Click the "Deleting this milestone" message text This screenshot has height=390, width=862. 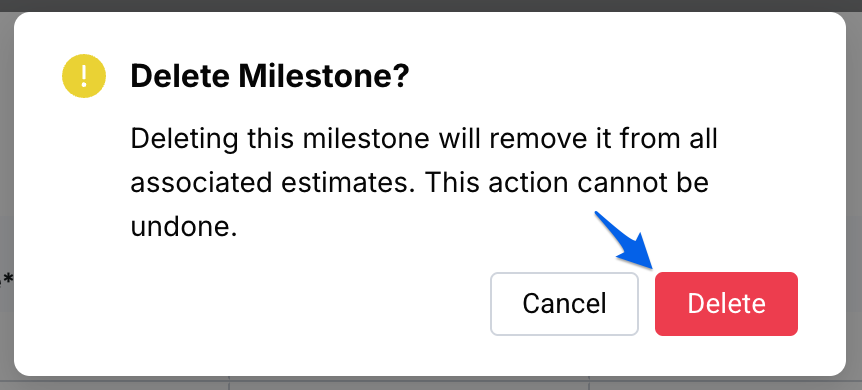279,138
